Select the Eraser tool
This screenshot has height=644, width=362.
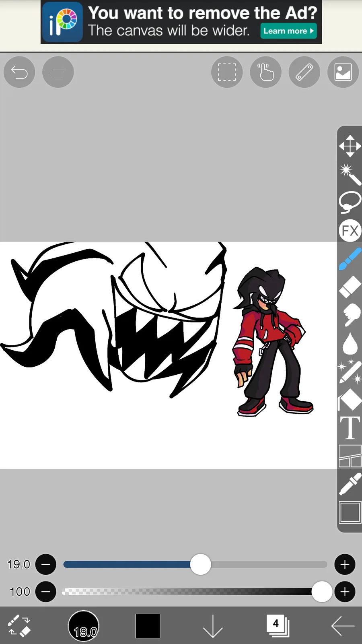350,287
